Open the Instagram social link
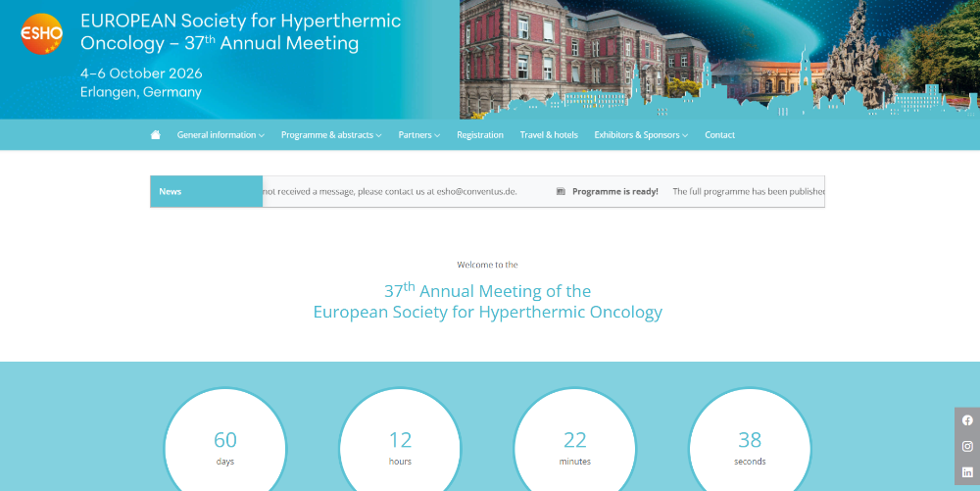Image resolution: width=980 pixels, height=491 pixels. coord(967,446)
